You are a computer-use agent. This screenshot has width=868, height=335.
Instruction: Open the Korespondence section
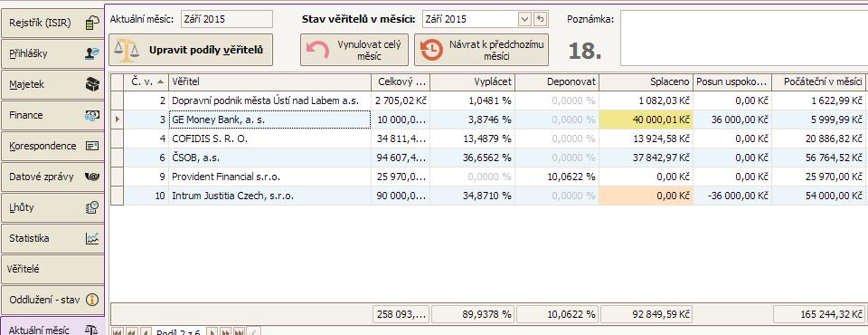[52, 146]
